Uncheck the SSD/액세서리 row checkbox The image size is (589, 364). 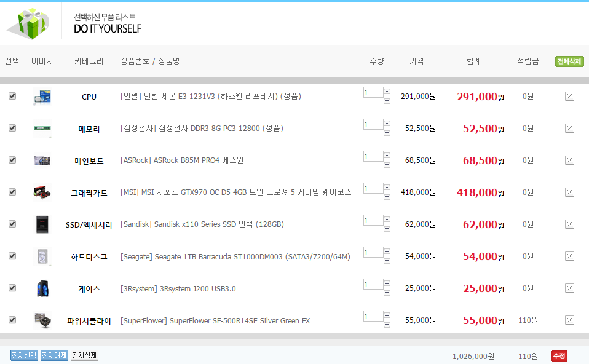[12, 224]
